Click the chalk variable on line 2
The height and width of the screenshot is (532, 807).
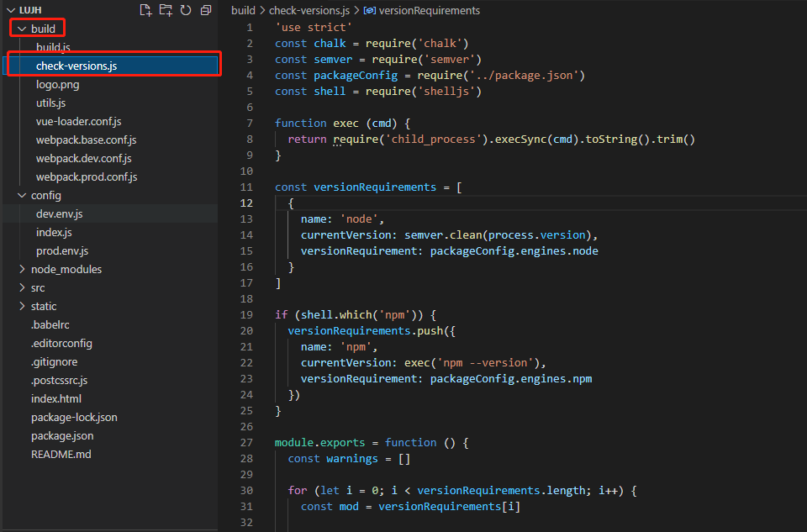point(330,43)
